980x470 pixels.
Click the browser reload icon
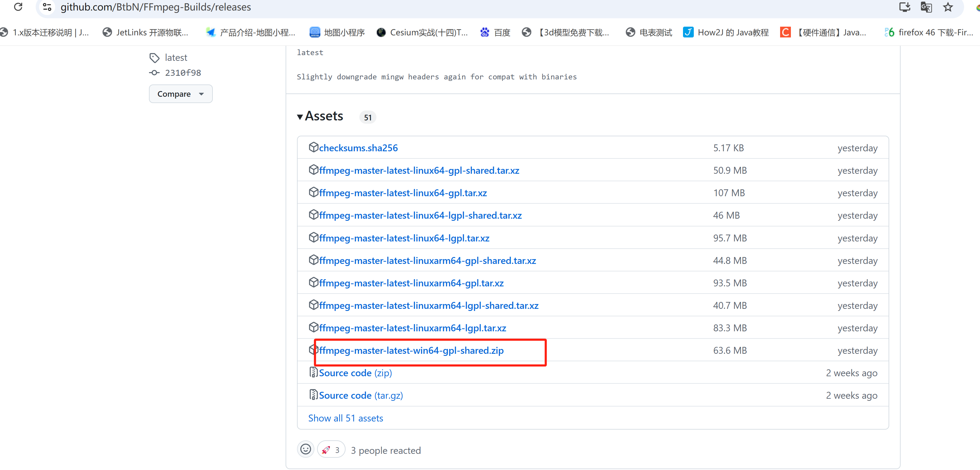[18, 7]
